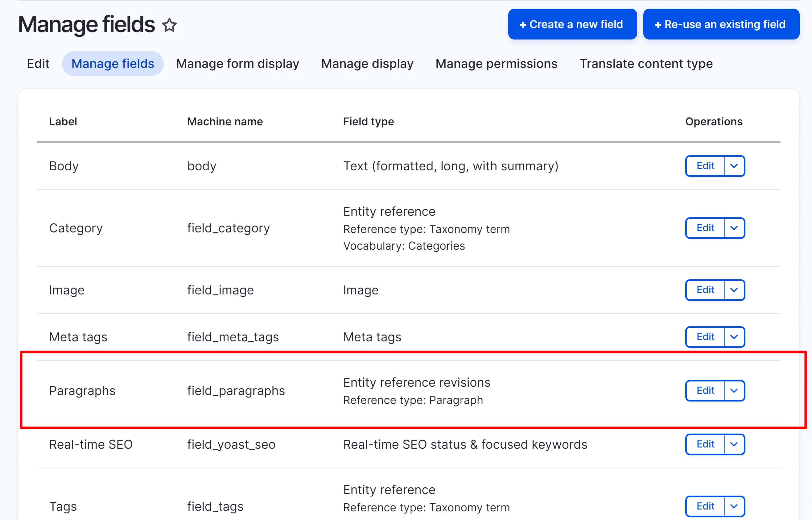Click the Operations column header
The width and height of the screenshot is (812, 520).
[x=714, y=122]
